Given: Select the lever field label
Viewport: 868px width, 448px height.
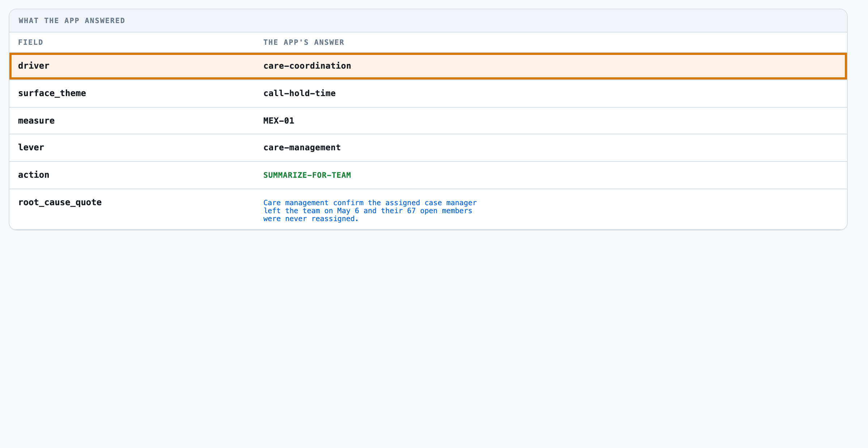Looking at the screenshot, I should tap(31, 147).
